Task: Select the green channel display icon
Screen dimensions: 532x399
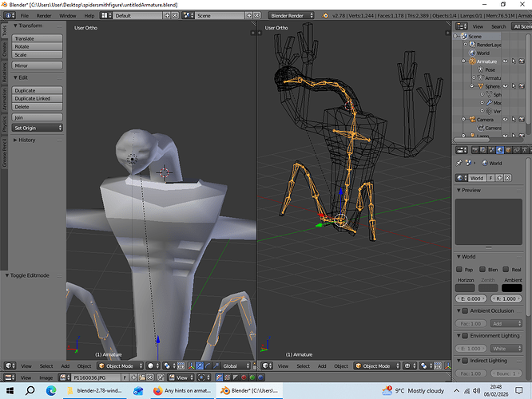Action: pyautogui.click(x=252, y=377)
